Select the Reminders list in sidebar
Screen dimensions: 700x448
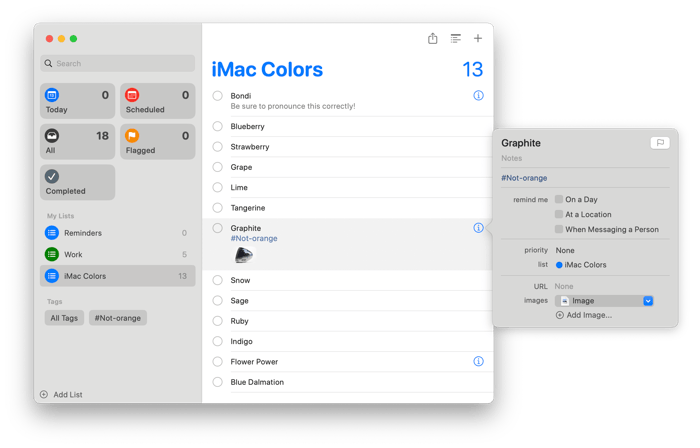pyautogui.click(x=117, y=233)
